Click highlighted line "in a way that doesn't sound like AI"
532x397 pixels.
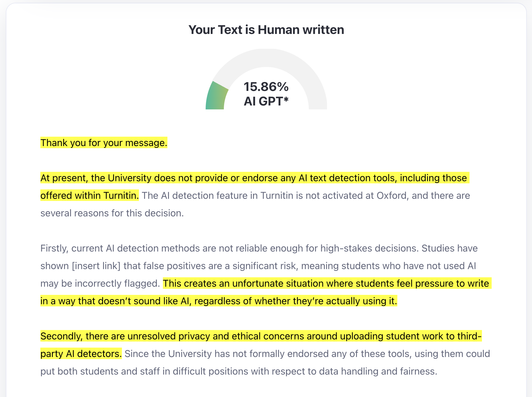coord(219,301)
